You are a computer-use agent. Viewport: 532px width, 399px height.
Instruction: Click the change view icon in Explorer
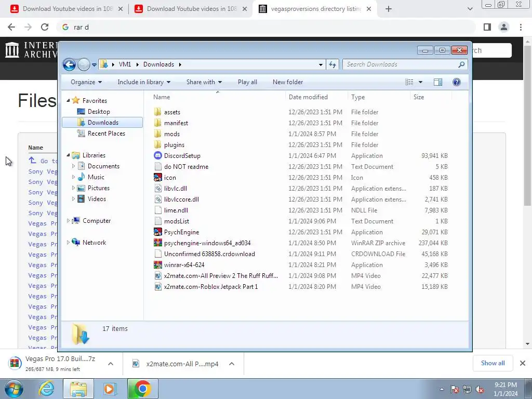409,82
